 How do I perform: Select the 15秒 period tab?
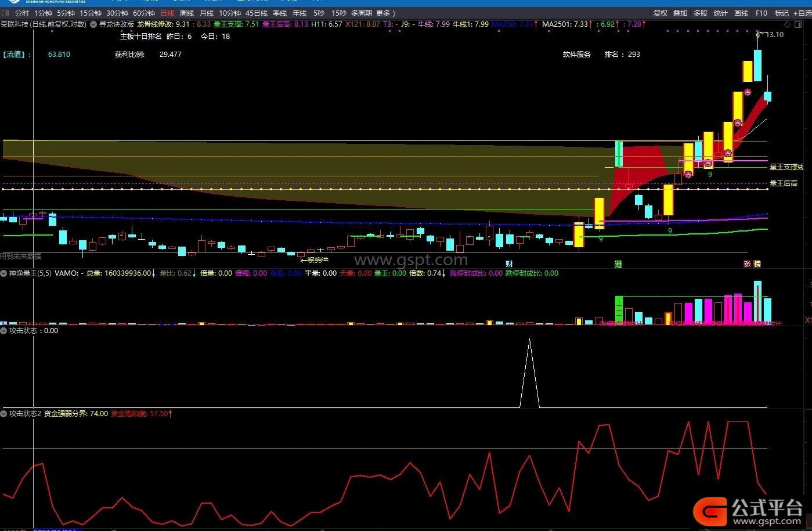[339, 13]
